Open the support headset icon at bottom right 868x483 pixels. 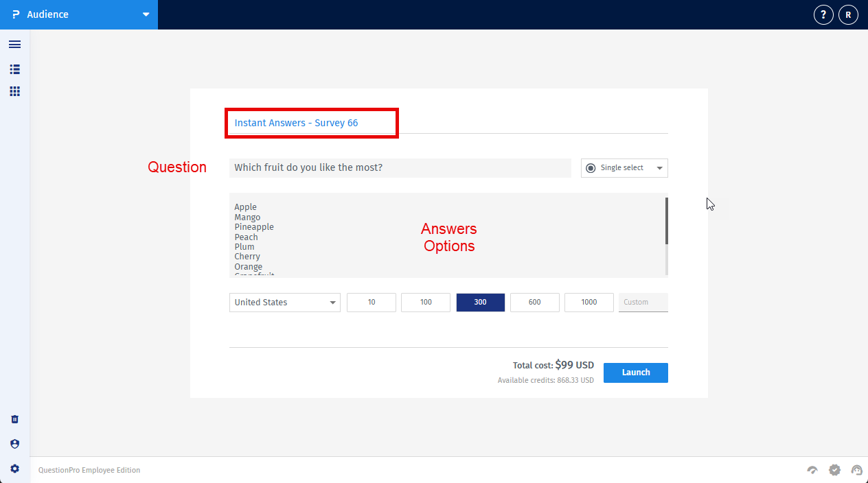856,470
